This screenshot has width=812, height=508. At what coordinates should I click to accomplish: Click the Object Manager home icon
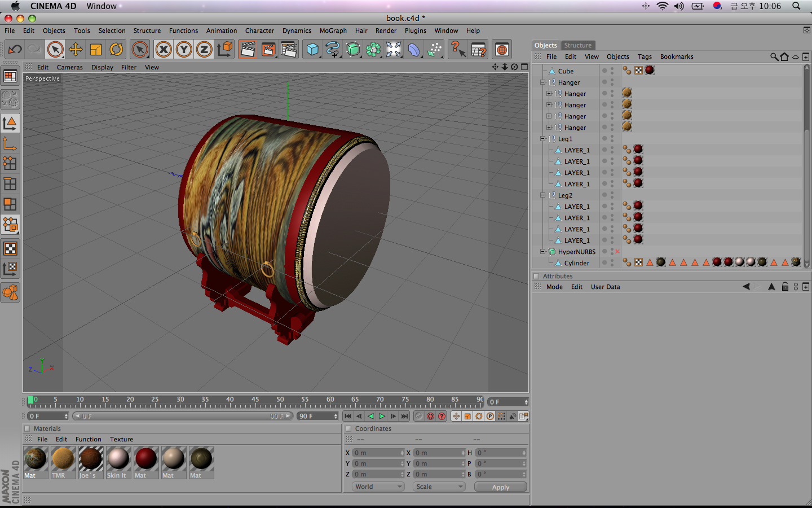tap(784, 56)
